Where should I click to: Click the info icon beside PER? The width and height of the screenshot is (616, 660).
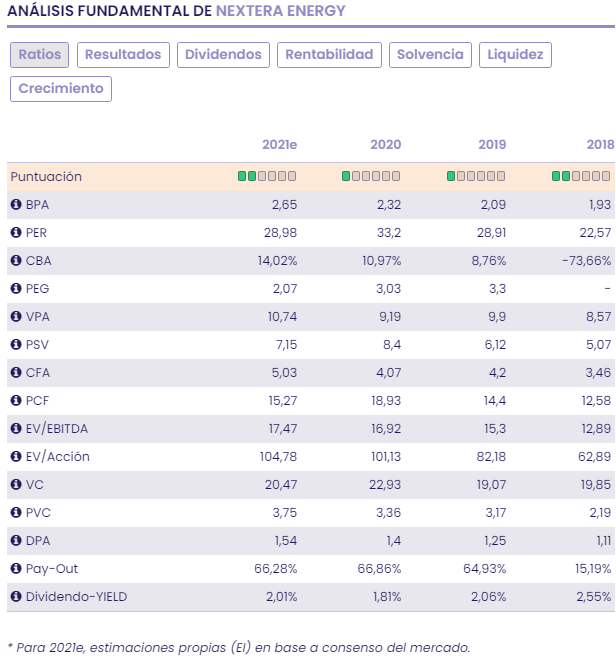coord(16,233)
